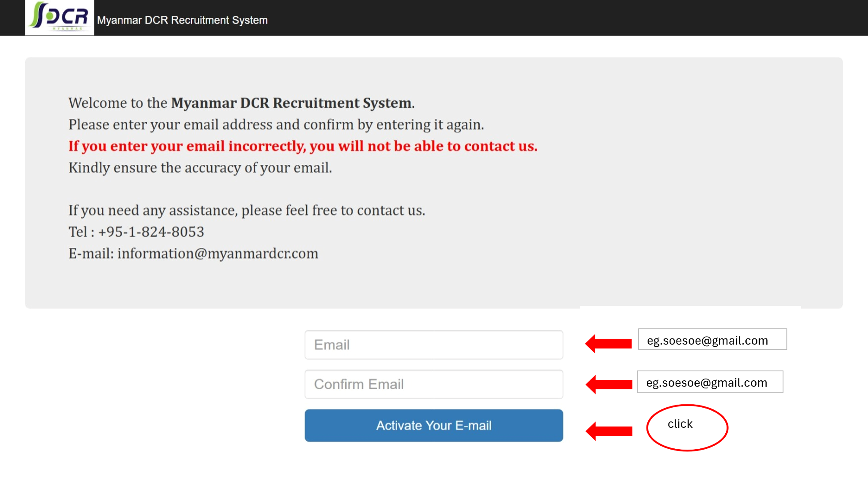Click the red arrow beside the Activate button
The width and height of the screenshot is (868, 492).
609,431
